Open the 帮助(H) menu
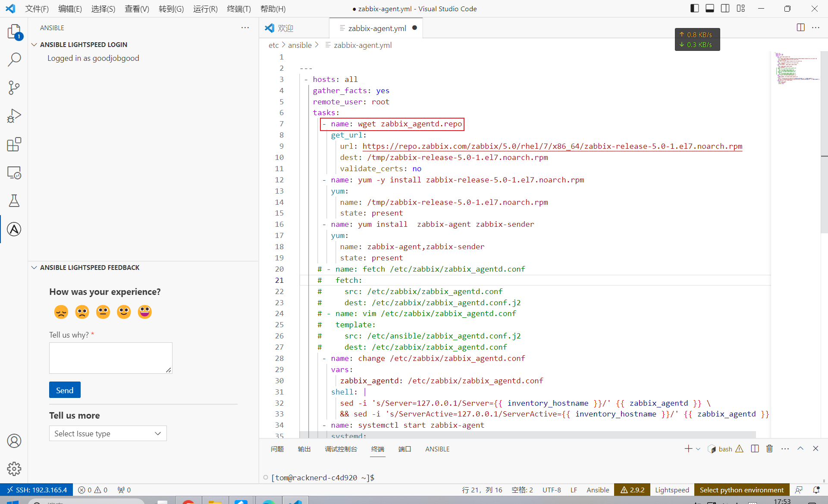The width and height of the screenshot is (828, 504). (273, 9)
